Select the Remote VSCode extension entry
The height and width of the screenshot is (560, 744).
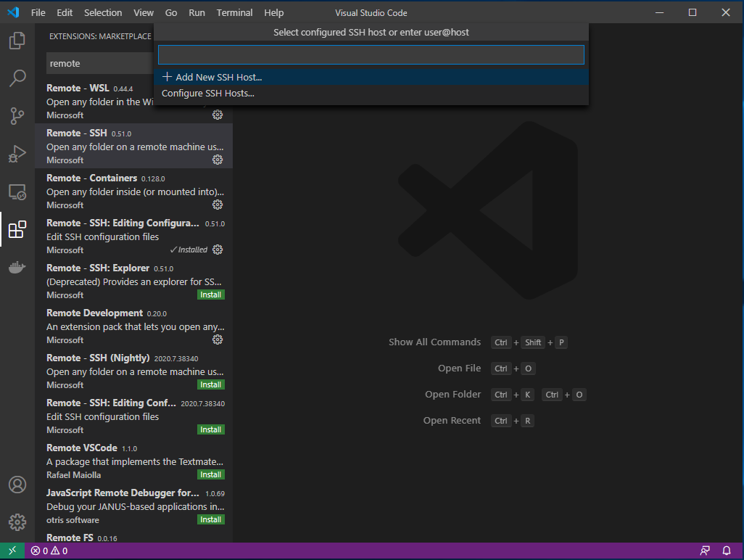click(x=134, y=461)
